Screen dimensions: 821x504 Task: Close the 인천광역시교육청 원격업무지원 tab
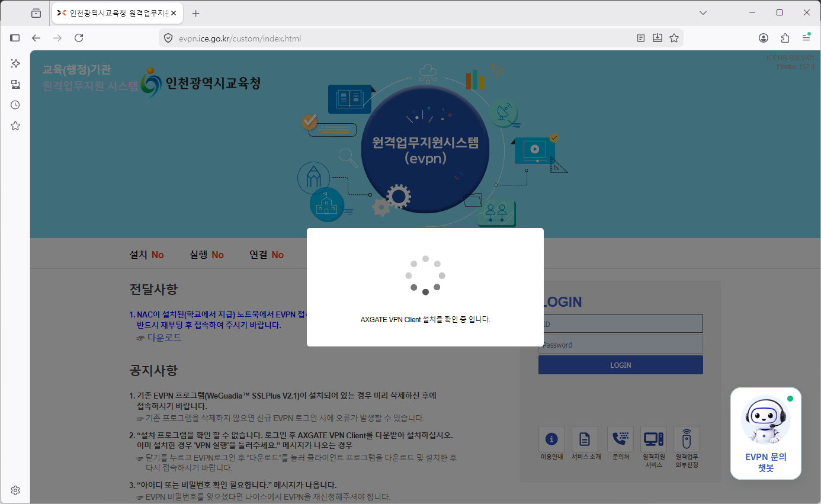click(x=174, y=13)
